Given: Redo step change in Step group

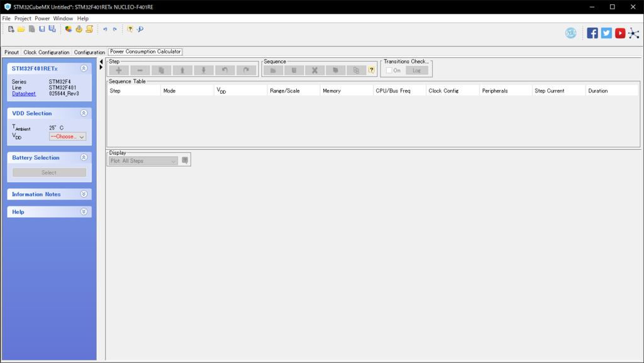Looking at the screenshot, I should pyautogui.click(x=246, y=70).
